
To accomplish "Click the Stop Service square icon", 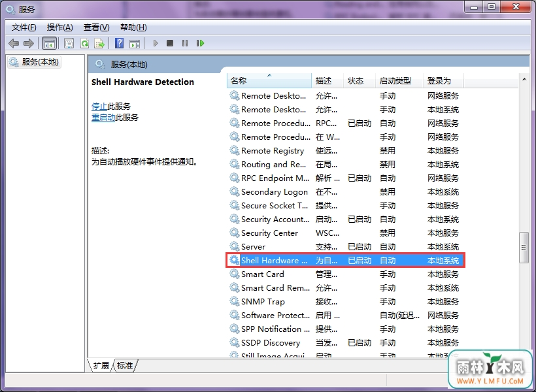I will tap(170, 43).
